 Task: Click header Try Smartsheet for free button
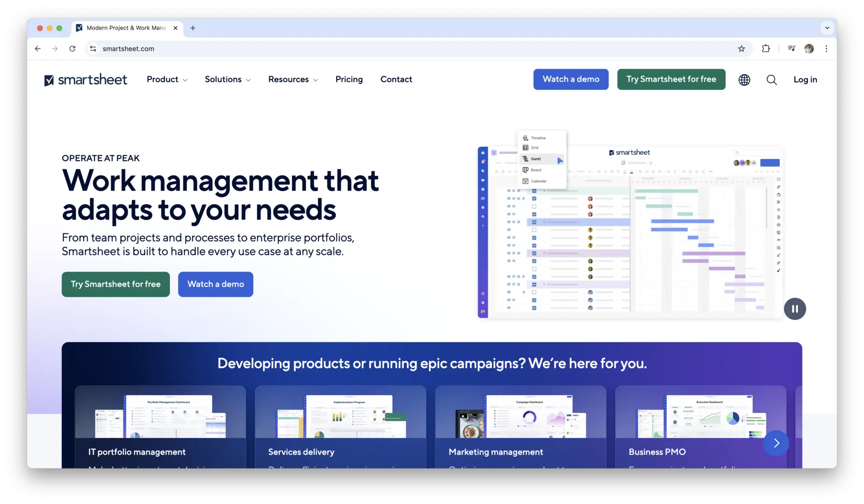tap(671, 79)
